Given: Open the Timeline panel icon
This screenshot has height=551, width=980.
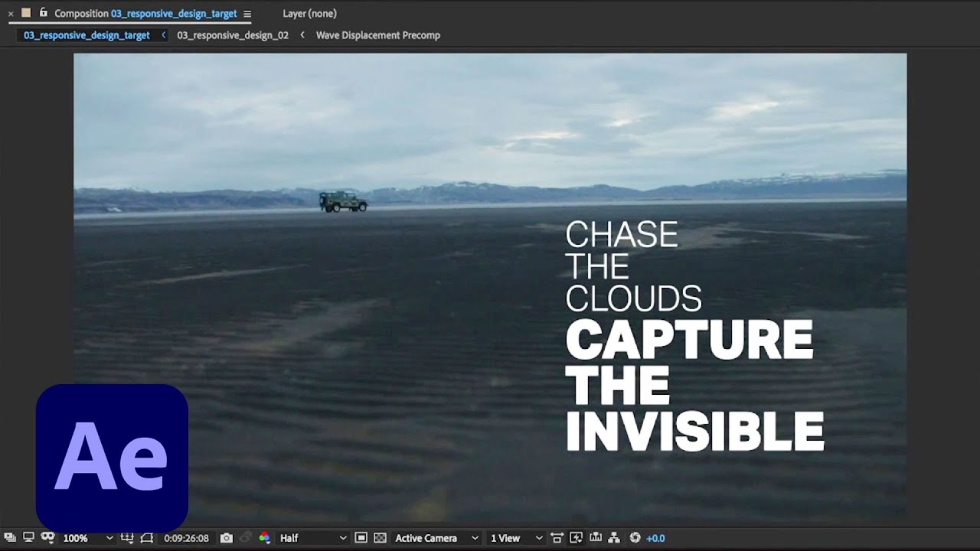Looking at the screenshot, I should [x=596, y=538].
